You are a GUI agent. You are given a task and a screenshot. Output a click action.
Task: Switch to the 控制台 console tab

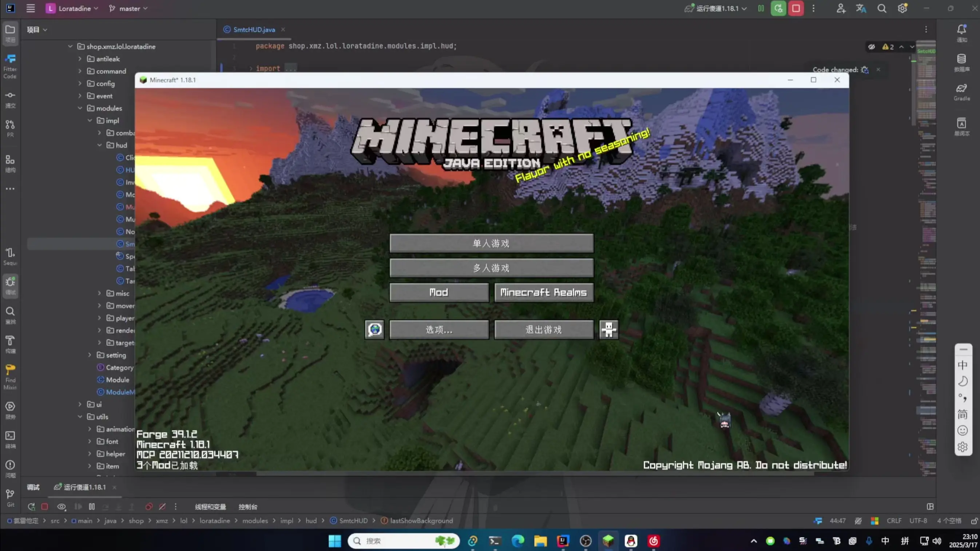(248, 507)
